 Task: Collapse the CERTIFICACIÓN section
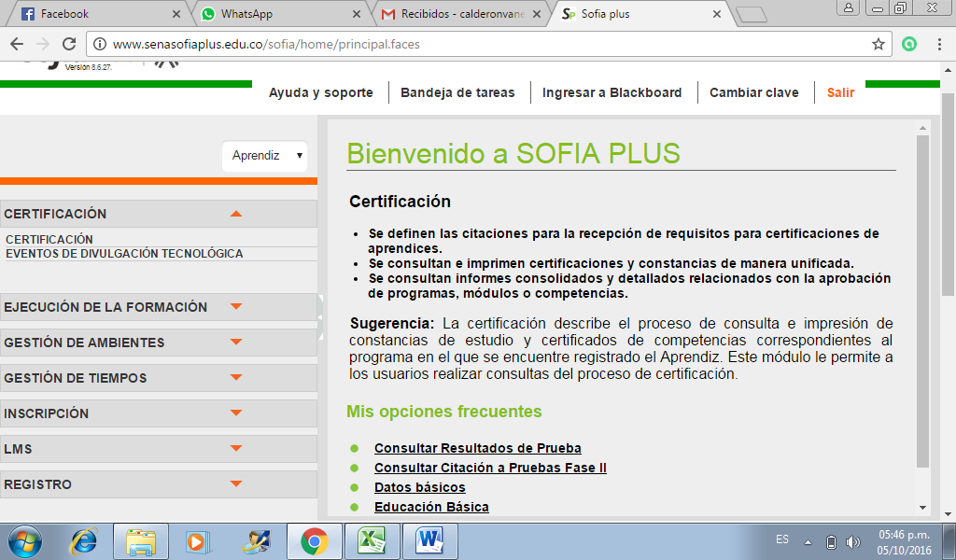pos(238,213)
